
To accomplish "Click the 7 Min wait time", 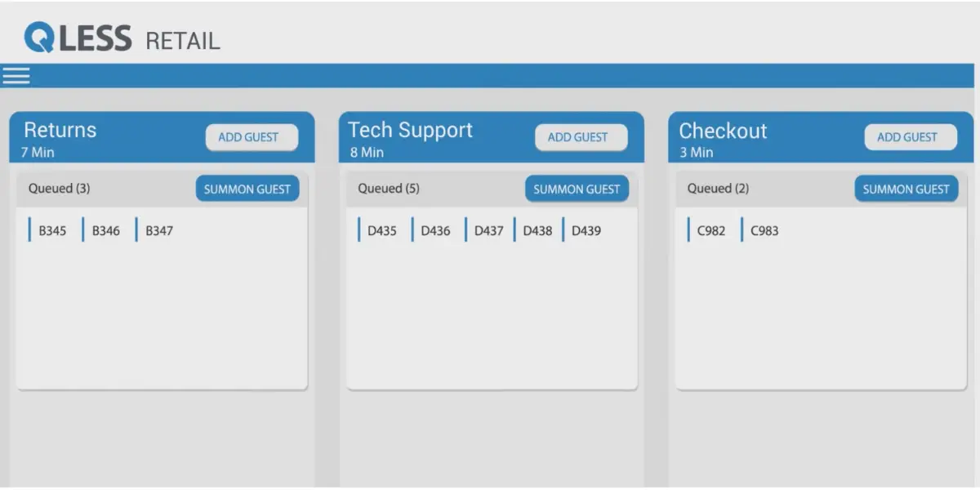I will coord(38,153).
